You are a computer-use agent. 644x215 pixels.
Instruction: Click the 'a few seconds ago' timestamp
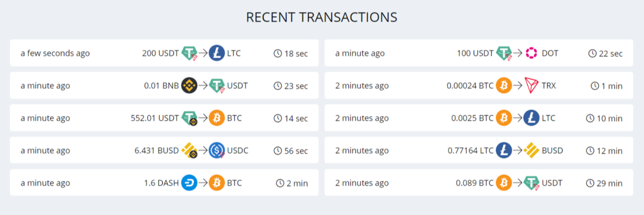(x=55, y=53)
